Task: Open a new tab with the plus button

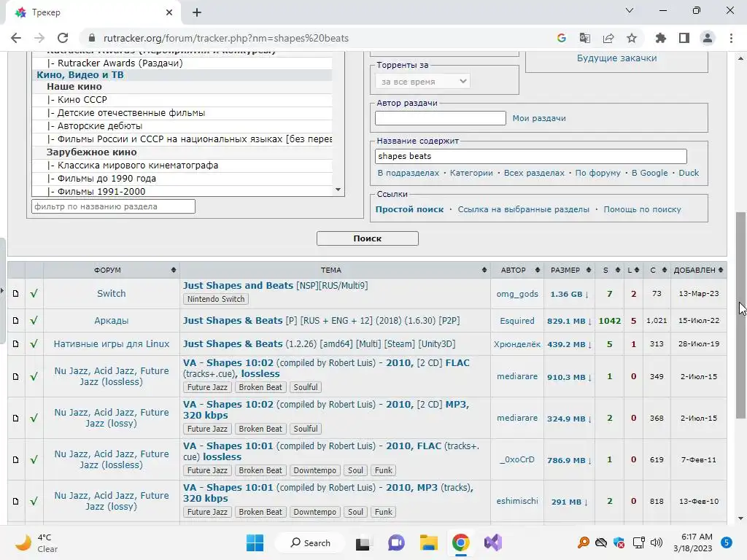Action: tap(197, 12)
